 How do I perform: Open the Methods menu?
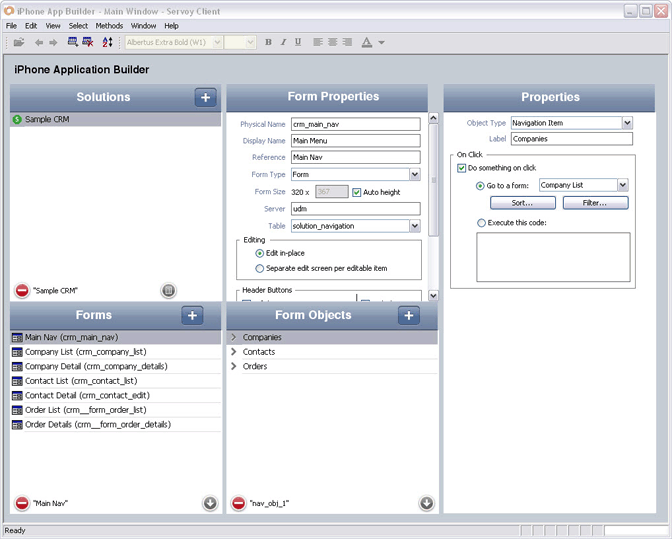tap(109, 25)
